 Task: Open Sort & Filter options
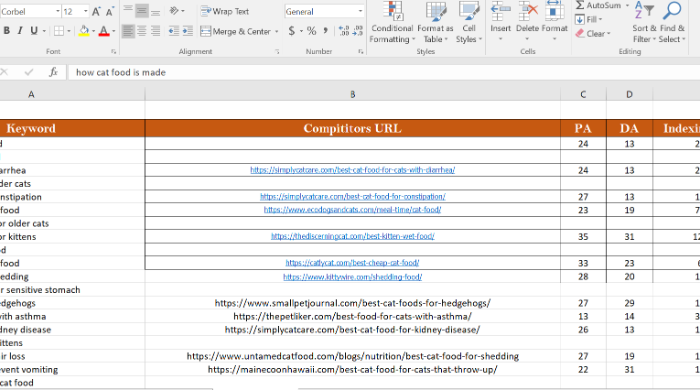[644, 22]
